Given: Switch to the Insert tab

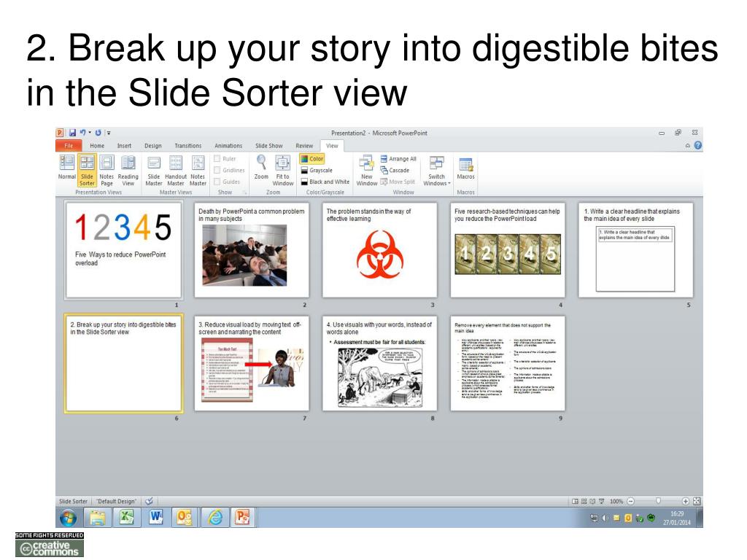Looking at the screenshot, I should pos(124,146).
